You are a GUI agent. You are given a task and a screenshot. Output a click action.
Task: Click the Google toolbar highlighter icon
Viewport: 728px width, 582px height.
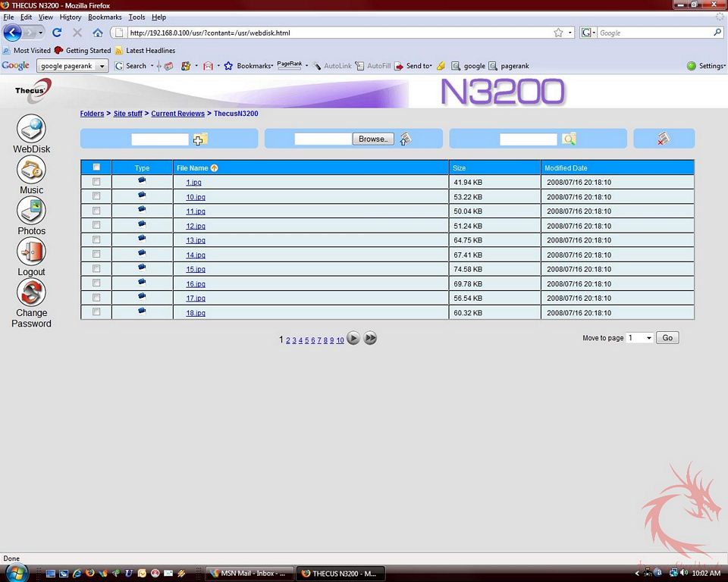click(441, 66)
